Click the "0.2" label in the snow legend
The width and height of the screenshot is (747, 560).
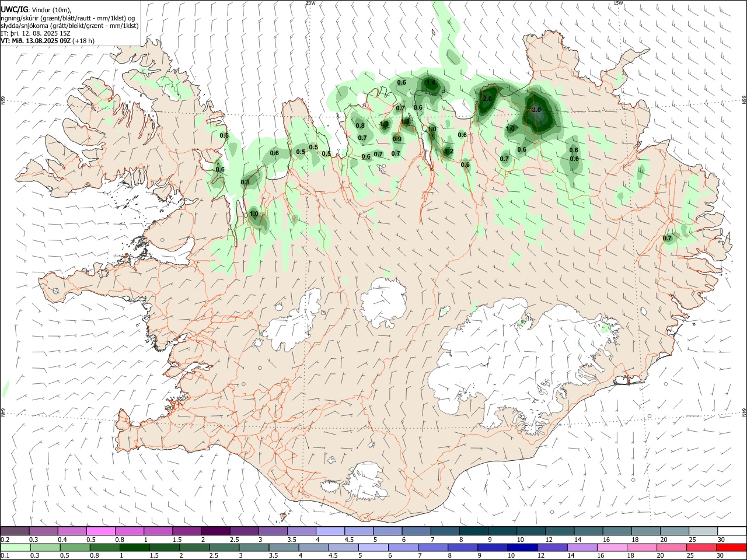(x=5, y=540)
